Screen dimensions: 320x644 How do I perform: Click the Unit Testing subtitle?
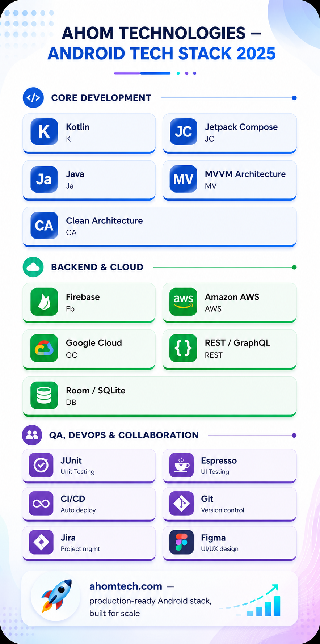coord(77,472)
